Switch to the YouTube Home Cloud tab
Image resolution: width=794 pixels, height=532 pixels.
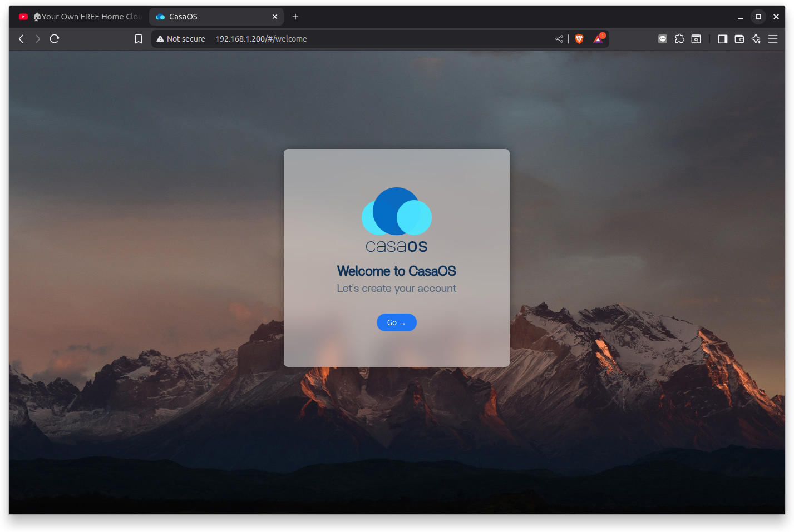[x=80, y=17]
